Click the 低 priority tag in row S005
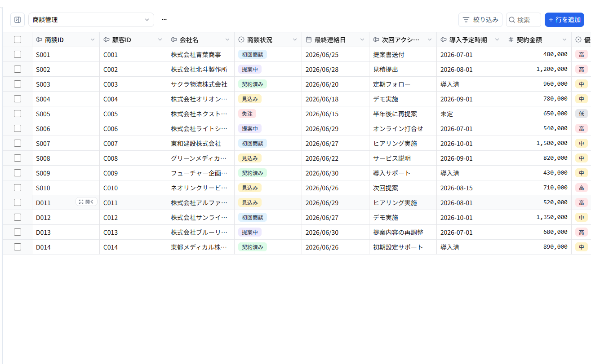 pyautogui.click(x=582, y=114)
